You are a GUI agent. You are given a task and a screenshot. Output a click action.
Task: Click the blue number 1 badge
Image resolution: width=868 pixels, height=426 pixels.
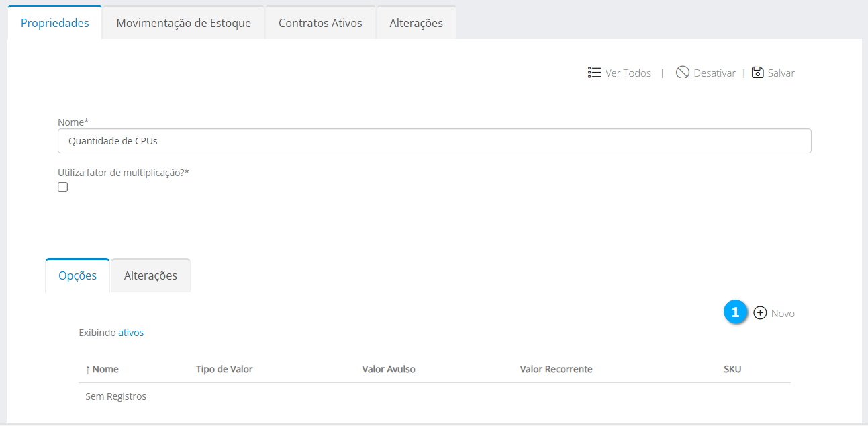(x=736, y=312)
